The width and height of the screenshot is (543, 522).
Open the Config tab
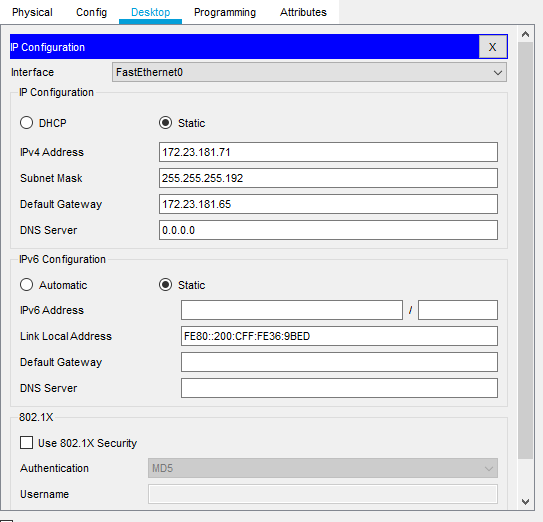91,12
